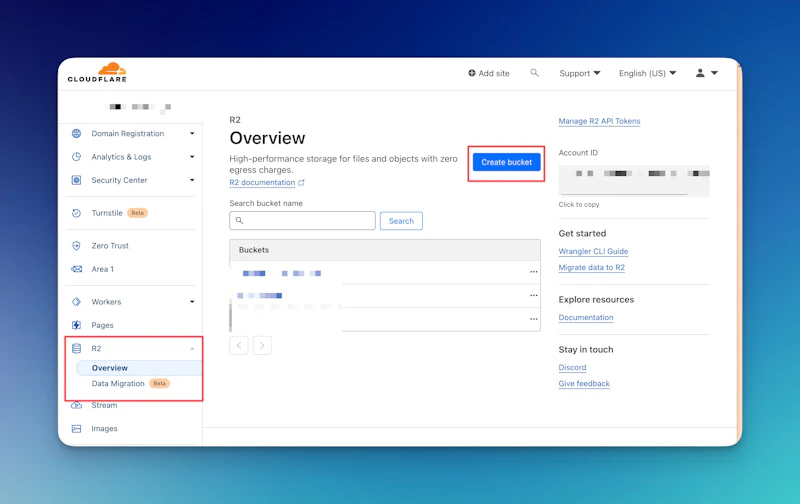Click the Analytics & Logs clock icon
The height and width of the screenshot is (504, 800).
point(77,157)
